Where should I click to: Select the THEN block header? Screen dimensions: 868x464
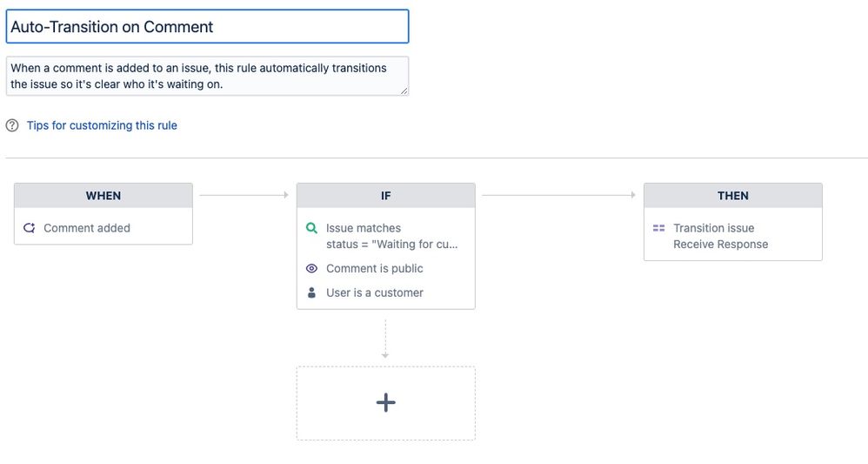tap(732, 196)
